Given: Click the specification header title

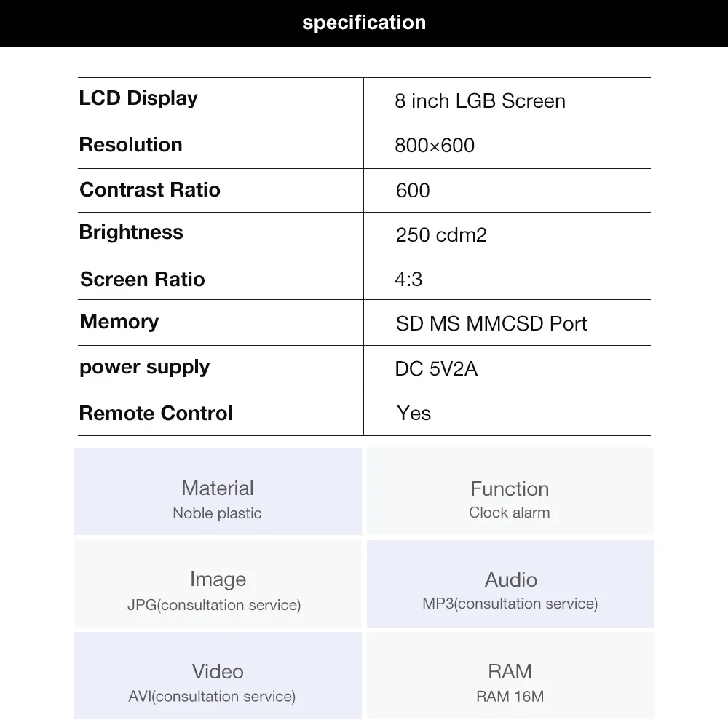Looking at the screenshot, I should (x=364, y=23).
